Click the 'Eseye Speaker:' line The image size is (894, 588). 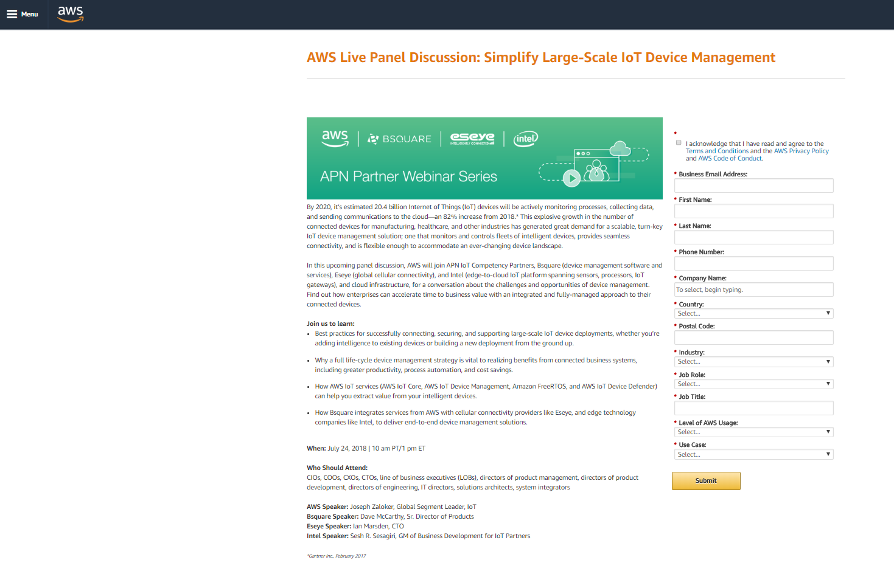[x=355, y=527]
